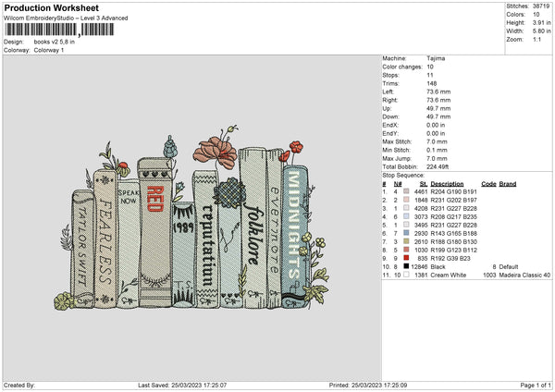
Task: Click the 'Stop Sequence:' heading
Action: pos(402,176)
